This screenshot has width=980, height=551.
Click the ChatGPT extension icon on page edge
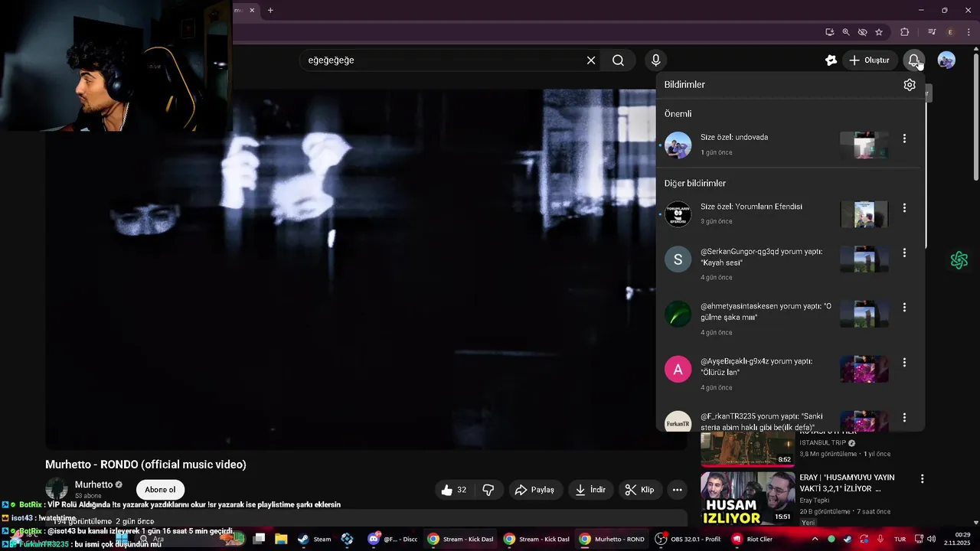coord(959,261)
